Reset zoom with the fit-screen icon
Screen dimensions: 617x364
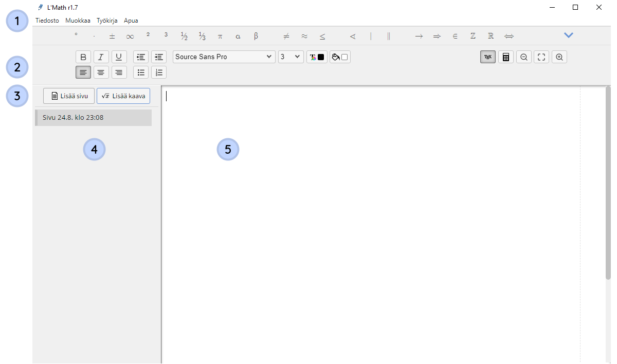(541, 57)
